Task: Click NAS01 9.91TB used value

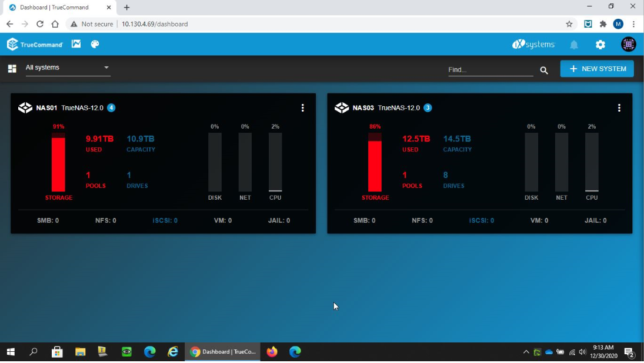Action: [99, 139]
